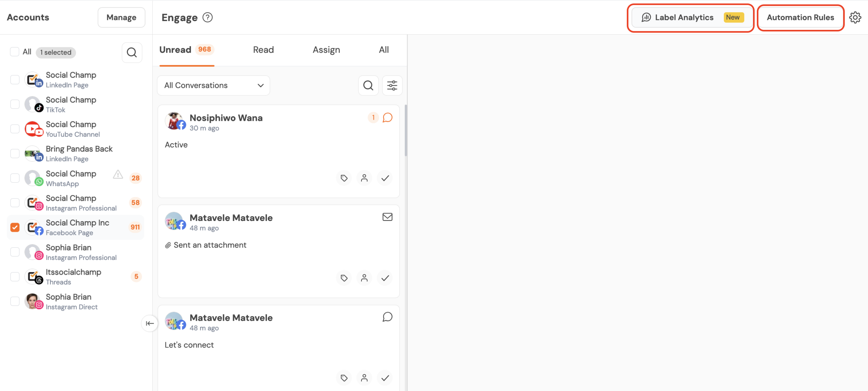This screenshot has height=391, width=868.
Task: Select Social Champ TikTok account checkbox
Action: [15, 104]
